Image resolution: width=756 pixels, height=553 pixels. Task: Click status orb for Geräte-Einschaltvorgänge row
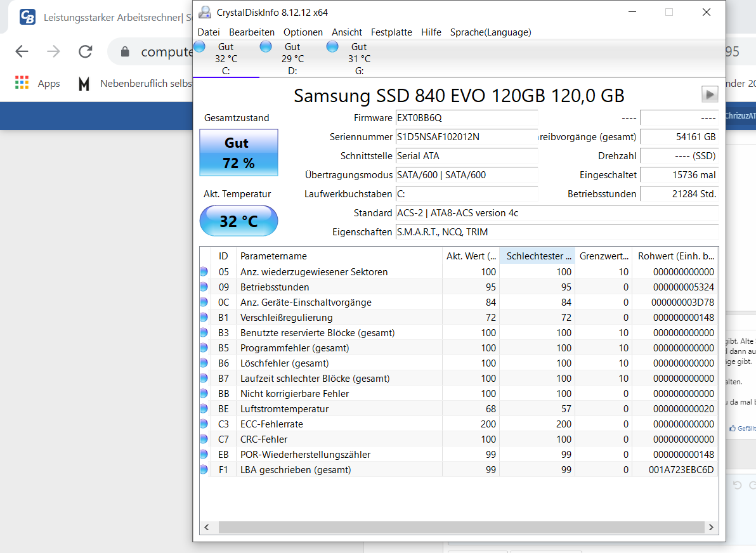(x=204, y=303)
